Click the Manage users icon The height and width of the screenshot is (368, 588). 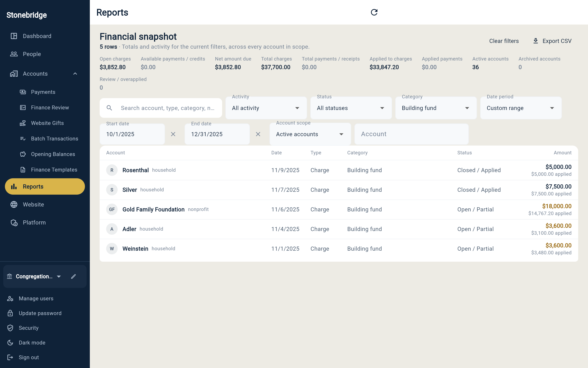click(10, 299)
